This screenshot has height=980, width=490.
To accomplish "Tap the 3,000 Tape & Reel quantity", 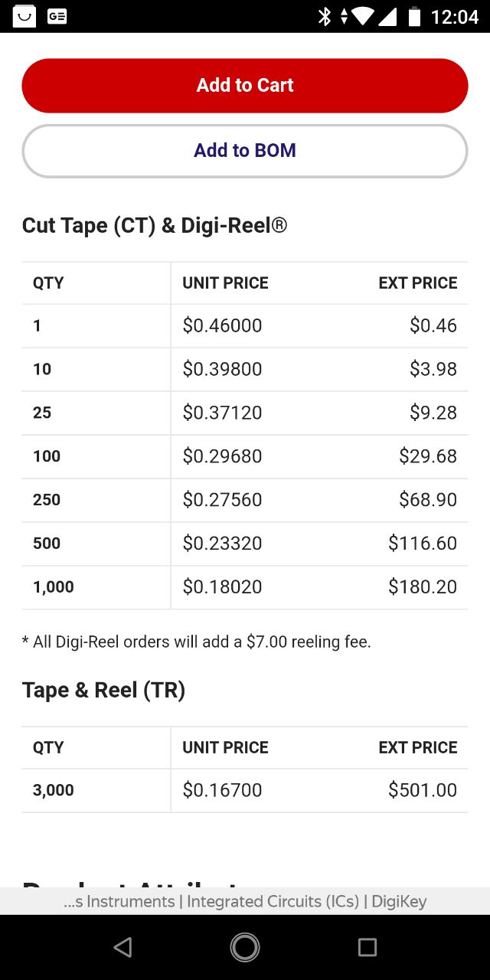I will click(x=54, y=791).
